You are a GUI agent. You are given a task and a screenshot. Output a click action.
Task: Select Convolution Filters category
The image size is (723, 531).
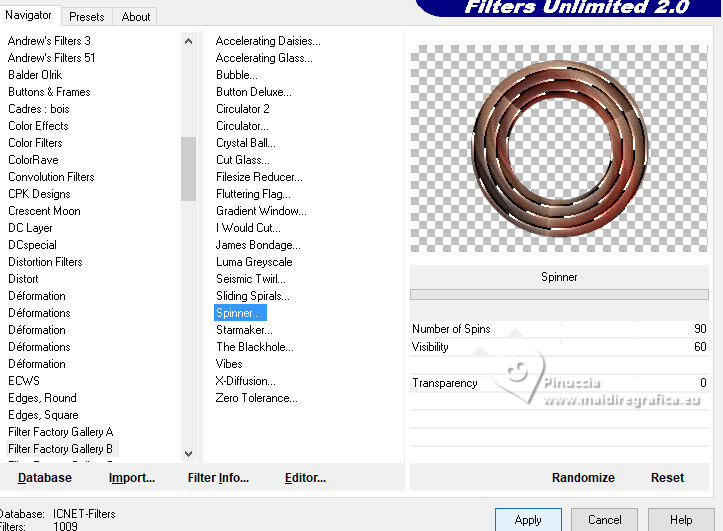coord(51,177)
